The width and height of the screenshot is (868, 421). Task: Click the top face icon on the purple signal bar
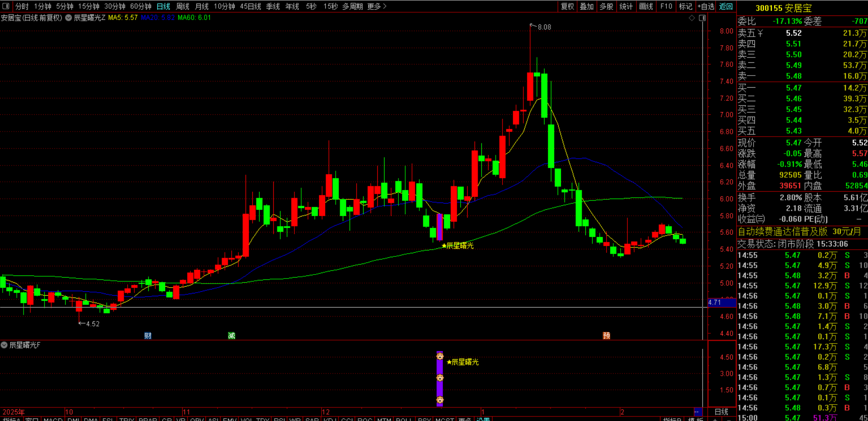440,356
